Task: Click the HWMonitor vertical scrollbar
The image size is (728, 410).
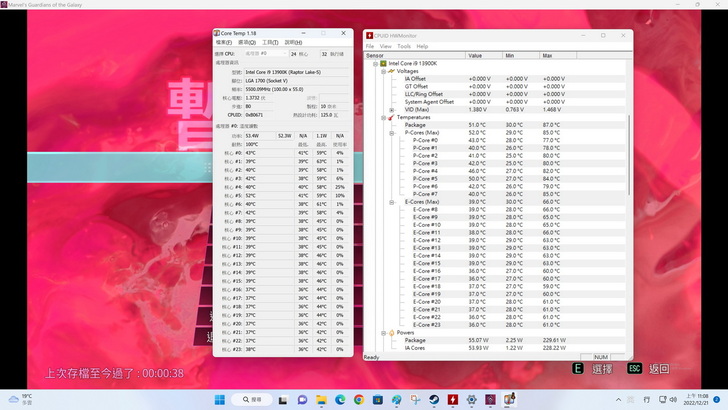Action: 629,200
